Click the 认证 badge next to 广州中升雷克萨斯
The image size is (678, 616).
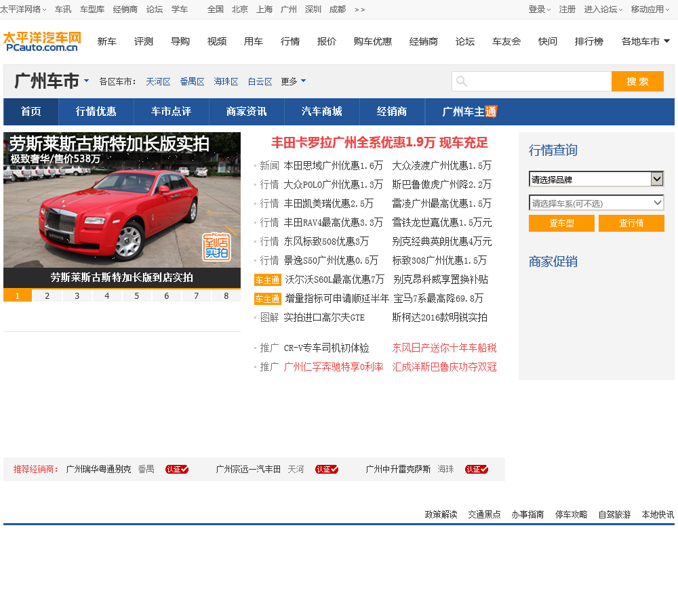[x=477, y=469]
